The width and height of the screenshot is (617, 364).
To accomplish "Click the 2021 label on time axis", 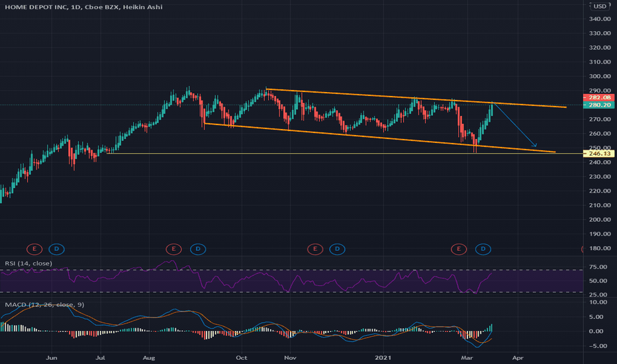I will (383, 357).
